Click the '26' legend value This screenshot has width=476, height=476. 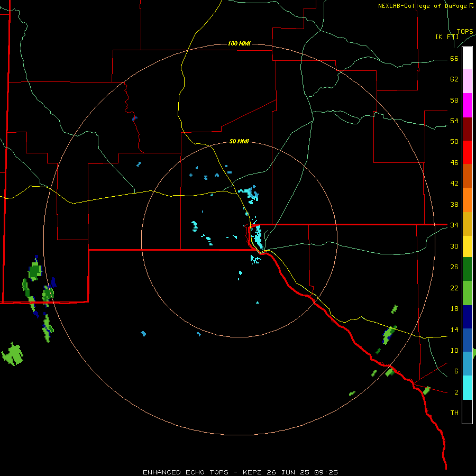(x=454, y=267)
